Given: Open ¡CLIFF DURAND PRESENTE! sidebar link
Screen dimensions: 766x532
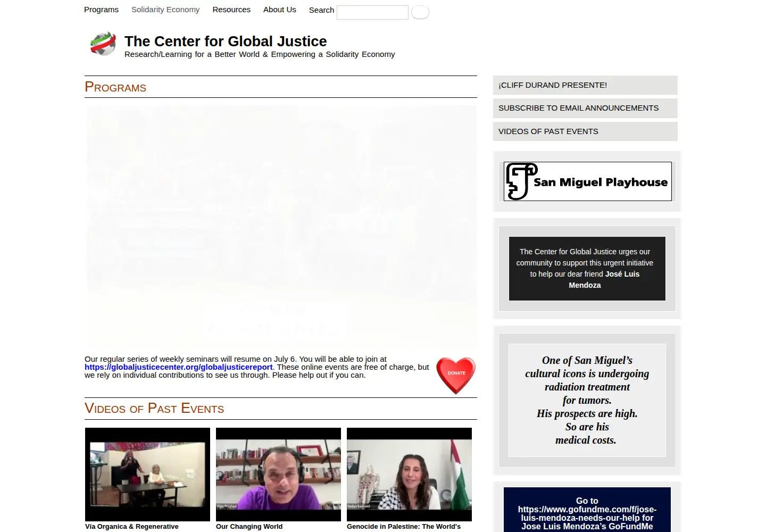Looking at the screenshot, I should click(x=585, y=85).
